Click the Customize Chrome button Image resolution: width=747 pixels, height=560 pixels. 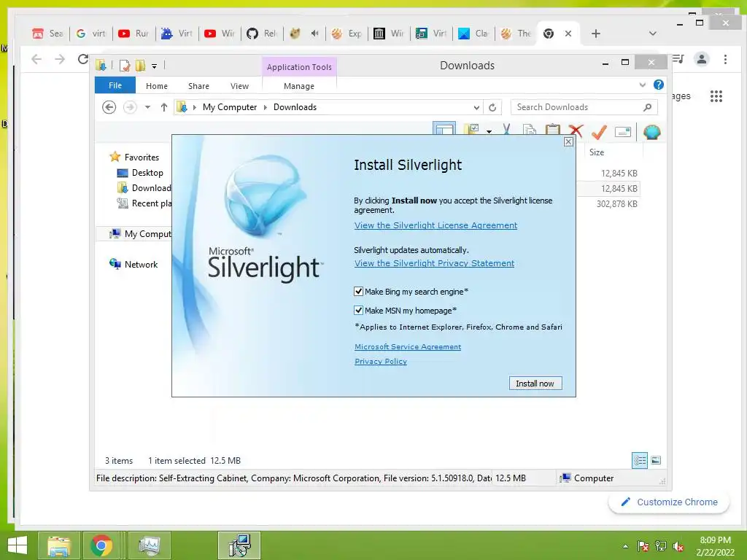click(x=669, y=502)
